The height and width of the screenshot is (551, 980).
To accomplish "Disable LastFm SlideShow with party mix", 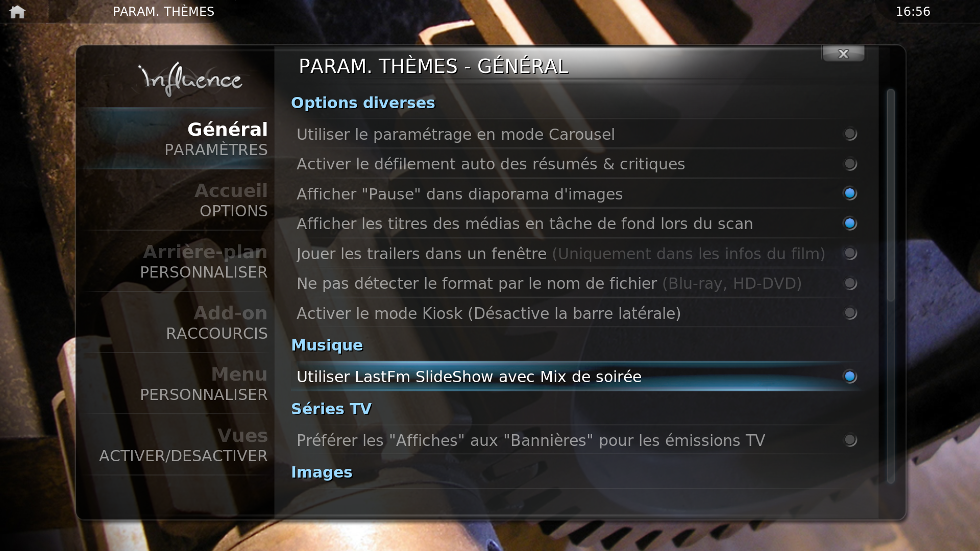I will coord(850,377).
